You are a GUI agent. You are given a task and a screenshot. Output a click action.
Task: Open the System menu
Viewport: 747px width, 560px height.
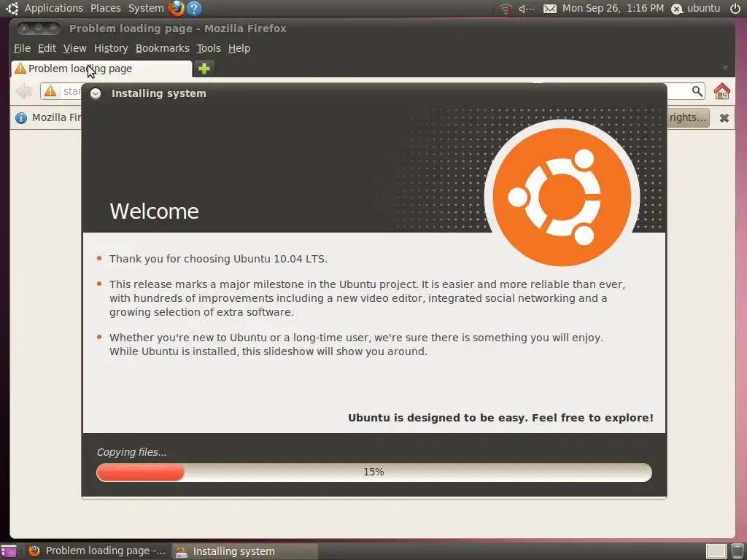tap(146, 8)
